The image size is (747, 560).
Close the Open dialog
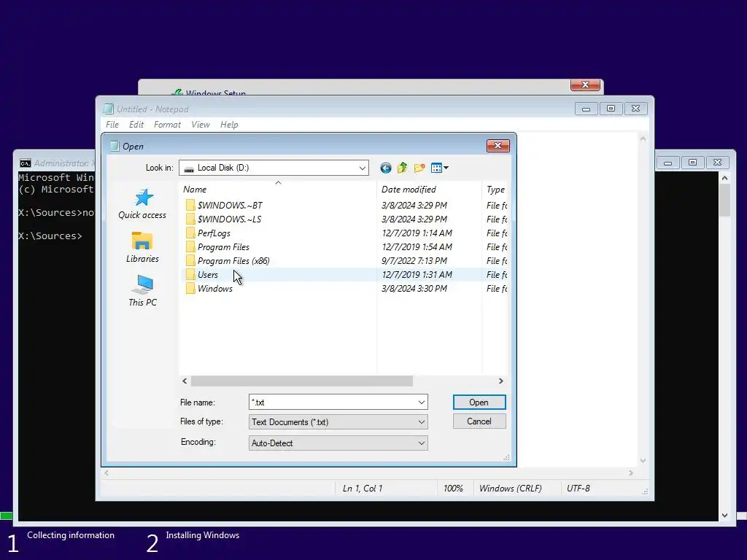[498, 146]
